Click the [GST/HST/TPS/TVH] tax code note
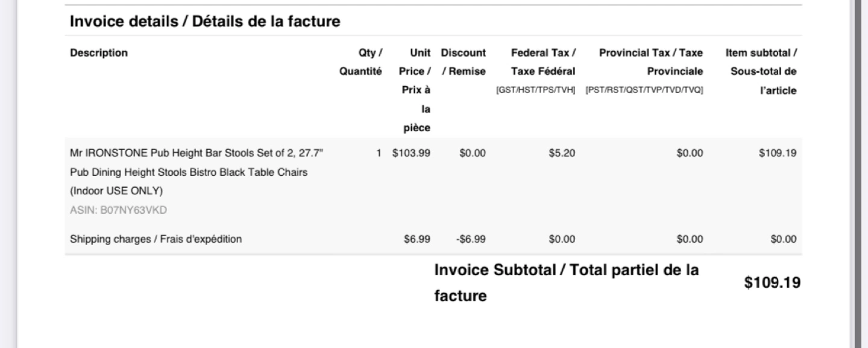868x348 pixels. coord(536,90)
